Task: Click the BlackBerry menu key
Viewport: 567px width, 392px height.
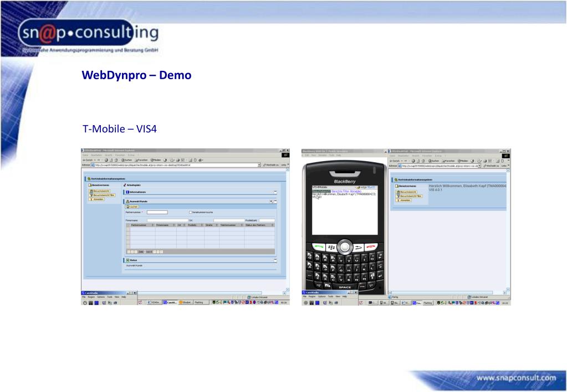Action: [331, 247]
